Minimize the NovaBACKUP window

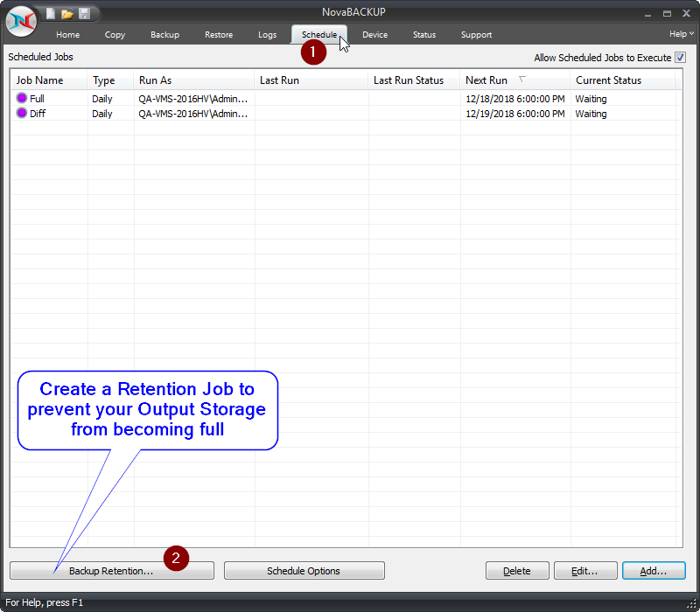point(647,14)
